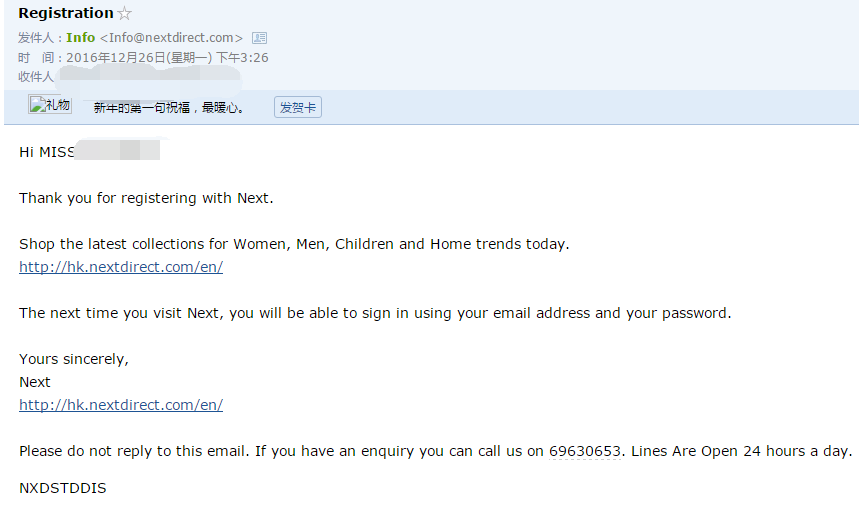Viewport: 859px width, 531px height.
Task: Click the Registration subject title
Action: 66,13
